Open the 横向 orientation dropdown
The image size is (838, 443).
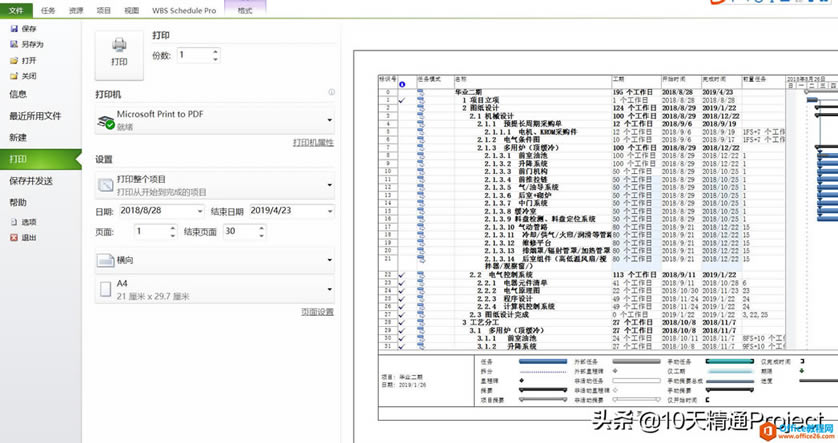(x=214, y=260)
